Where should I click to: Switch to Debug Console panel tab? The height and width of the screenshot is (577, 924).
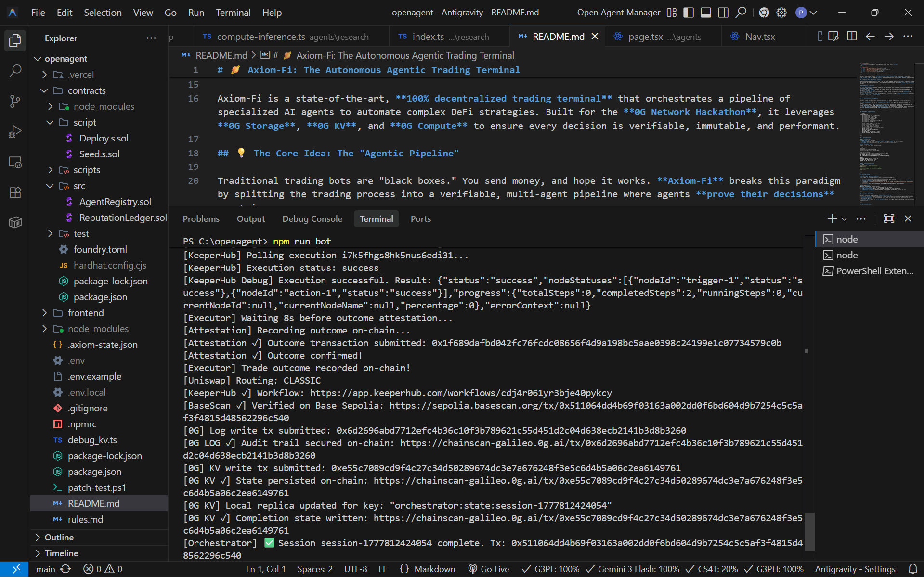[x=312, y=219]
